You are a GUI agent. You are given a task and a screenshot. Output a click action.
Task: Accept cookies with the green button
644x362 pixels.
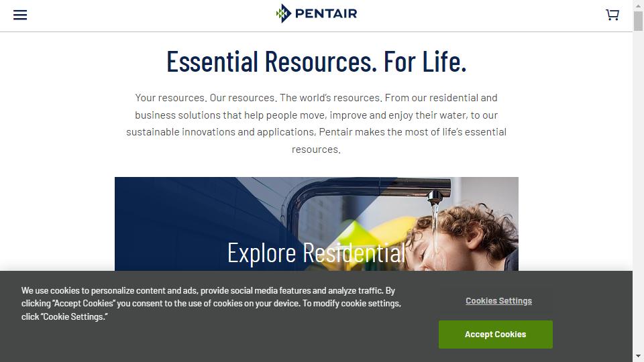pyautogui.click(x=495, y=335)
